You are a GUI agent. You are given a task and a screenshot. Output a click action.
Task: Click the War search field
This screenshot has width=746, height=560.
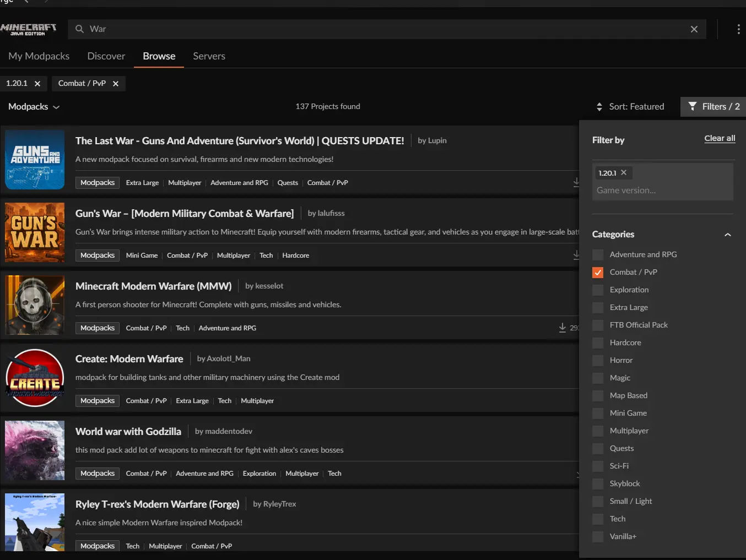point(388,29)
